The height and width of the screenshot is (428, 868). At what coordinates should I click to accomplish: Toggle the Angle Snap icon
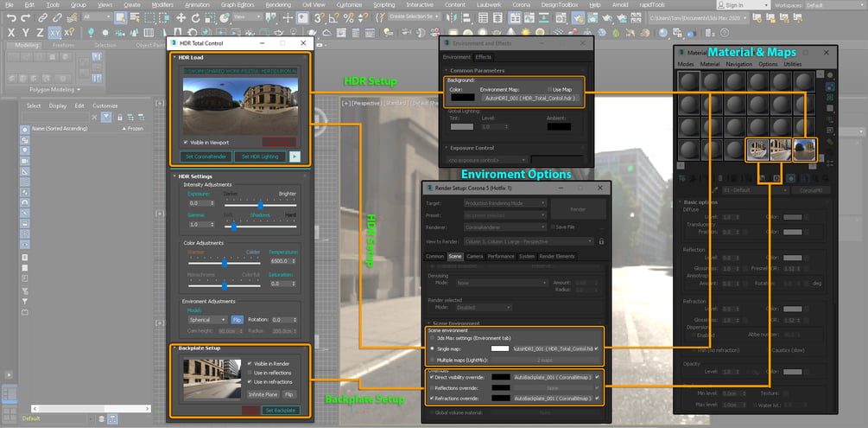(334, 18)
